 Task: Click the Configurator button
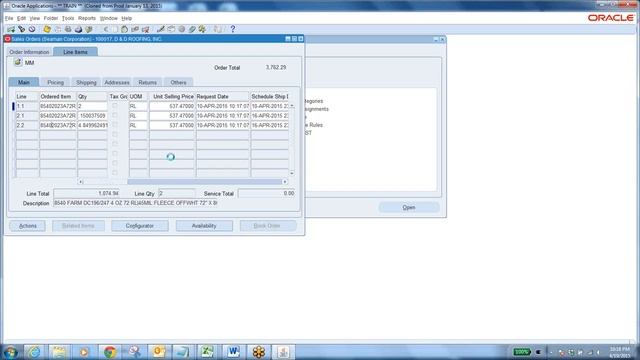[x=140, y=226]
